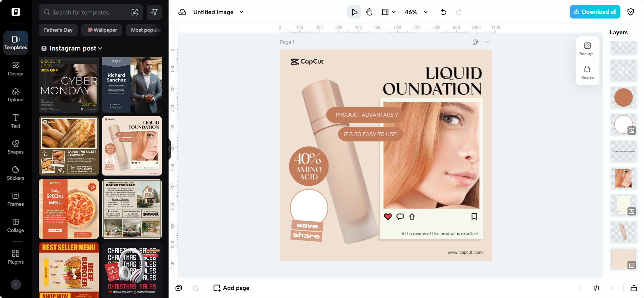Open the template filter icon
The image size is (644, 298).
coord(154,12)
